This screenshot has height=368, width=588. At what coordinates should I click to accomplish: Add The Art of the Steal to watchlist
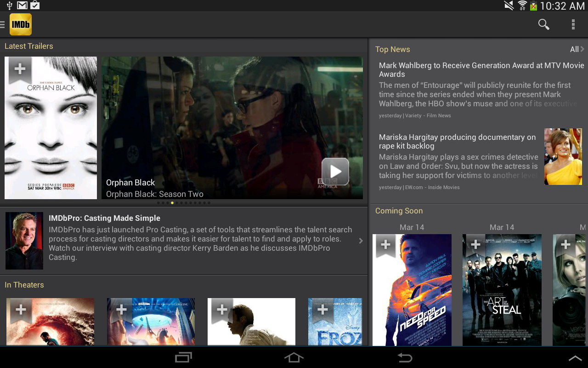click(475, 246)
